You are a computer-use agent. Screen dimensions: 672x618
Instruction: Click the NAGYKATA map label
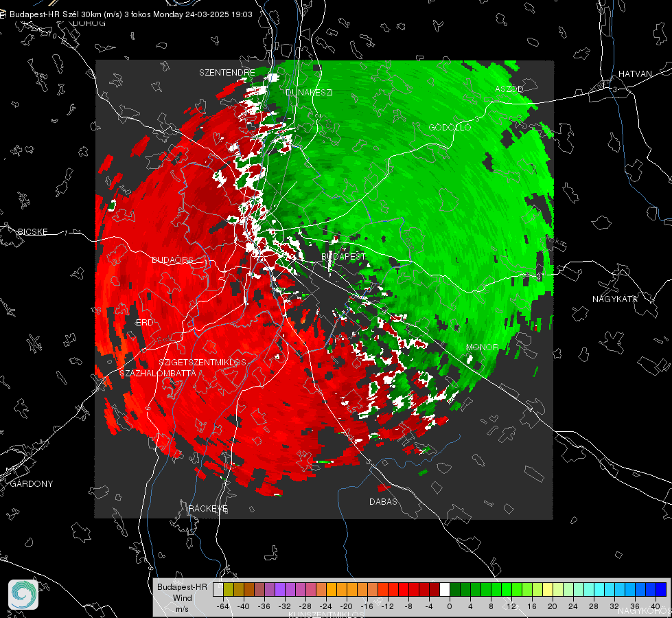tap(615, 299)
